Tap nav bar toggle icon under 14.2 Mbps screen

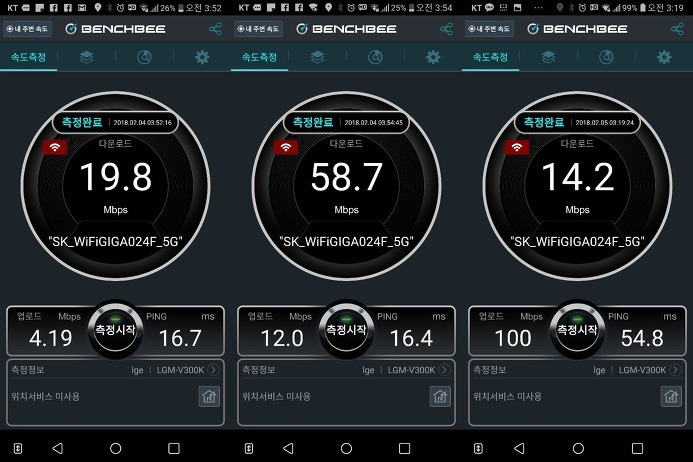478,448
